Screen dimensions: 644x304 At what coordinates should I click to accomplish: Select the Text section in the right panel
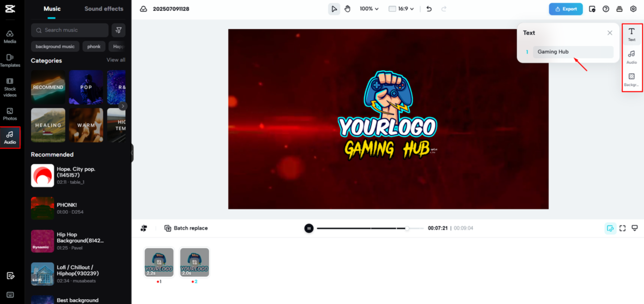pos(632,35)
